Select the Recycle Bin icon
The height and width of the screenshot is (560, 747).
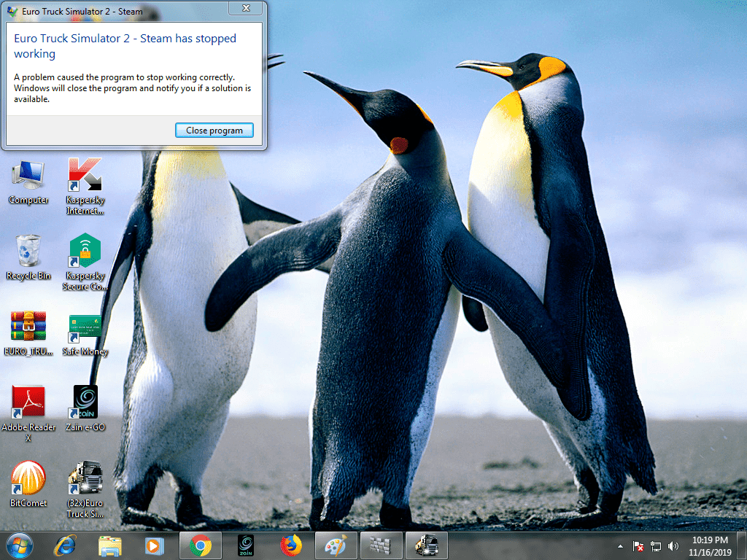click(28, 257)
